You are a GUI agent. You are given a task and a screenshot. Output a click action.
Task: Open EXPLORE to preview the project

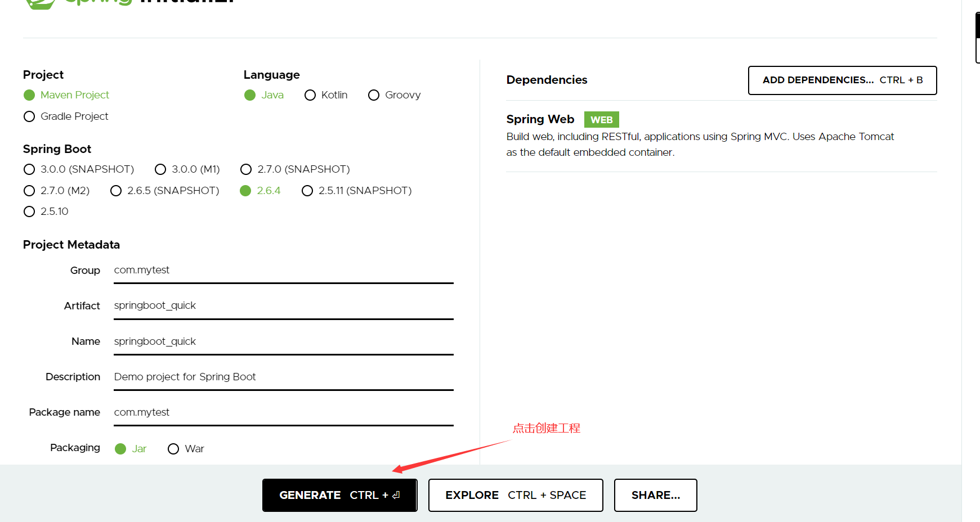[515, 495]
